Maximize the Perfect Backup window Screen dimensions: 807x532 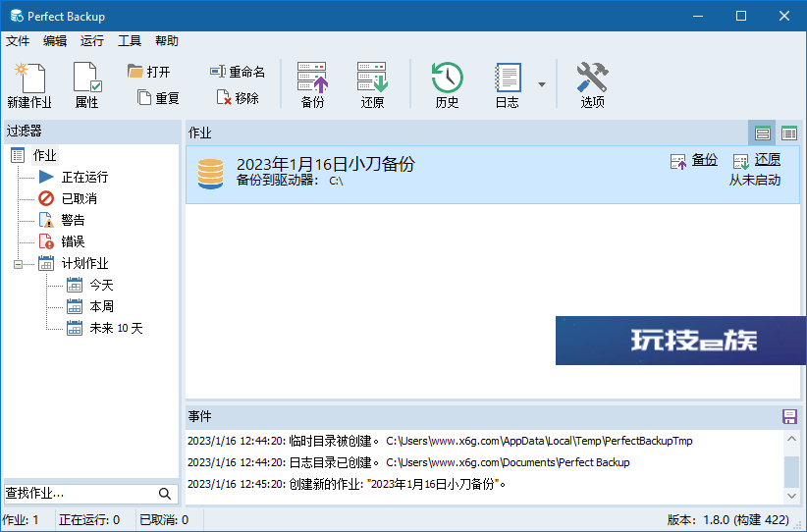[741, 16]
